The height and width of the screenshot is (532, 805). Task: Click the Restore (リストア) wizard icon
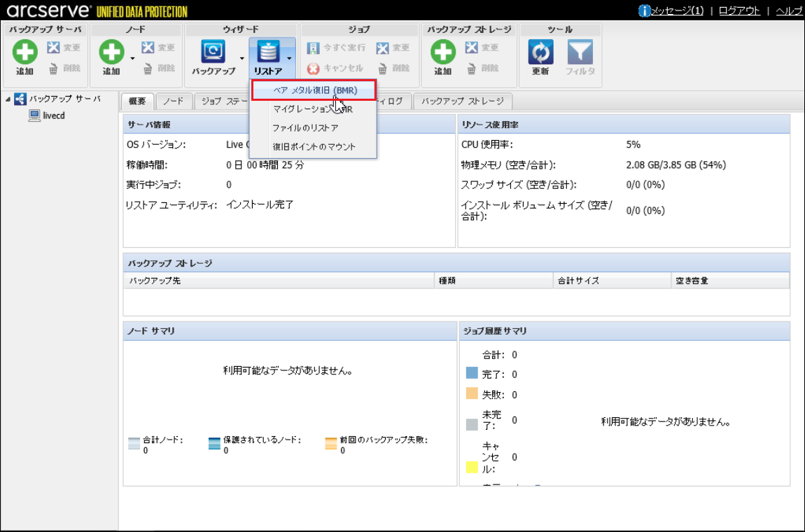pos(268,52)
